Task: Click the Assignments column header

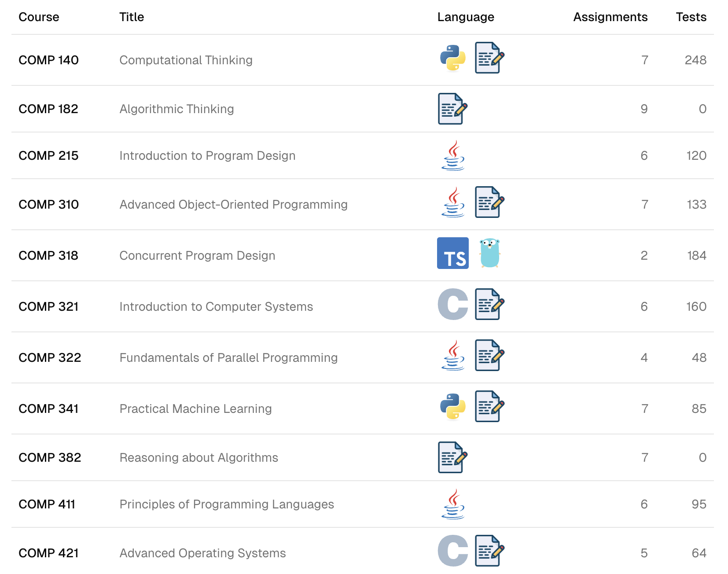Action: (x=610, y=17)
